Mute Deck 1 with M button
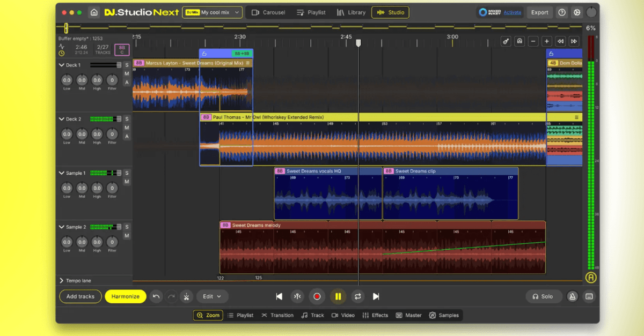The width and height of the screenshot is (644, 336). coord(127,74)
